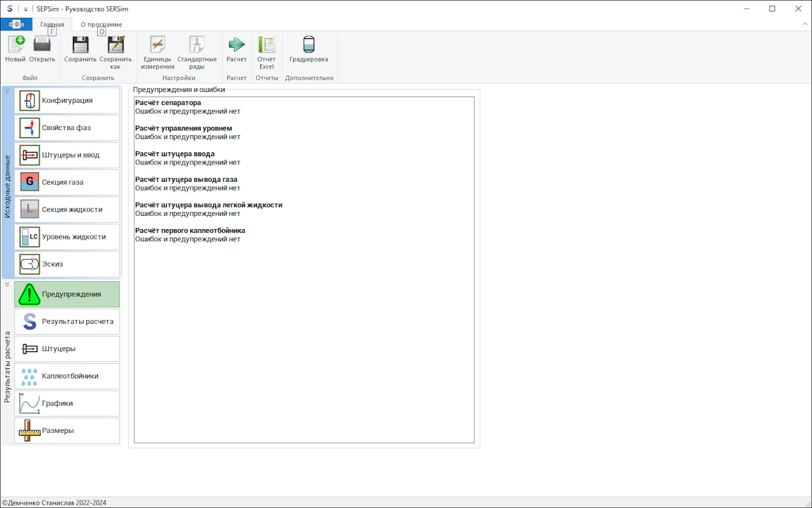Open the Секция газа page

(67, 182)
